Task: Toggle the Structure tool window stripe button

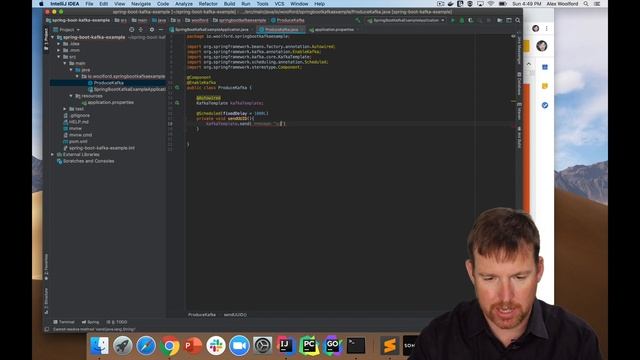Action: tap(46, 301)
